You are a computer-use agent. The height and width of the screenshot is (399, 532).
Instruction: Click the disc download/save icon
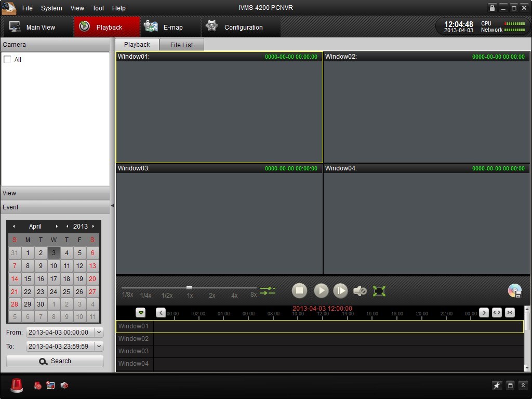[514, 291]
